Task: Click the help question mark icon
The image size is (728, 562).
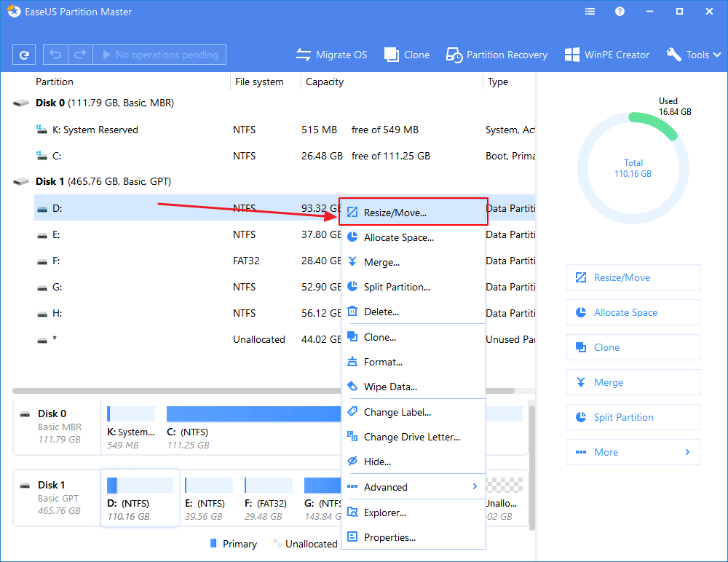Action: coord(620,12)
